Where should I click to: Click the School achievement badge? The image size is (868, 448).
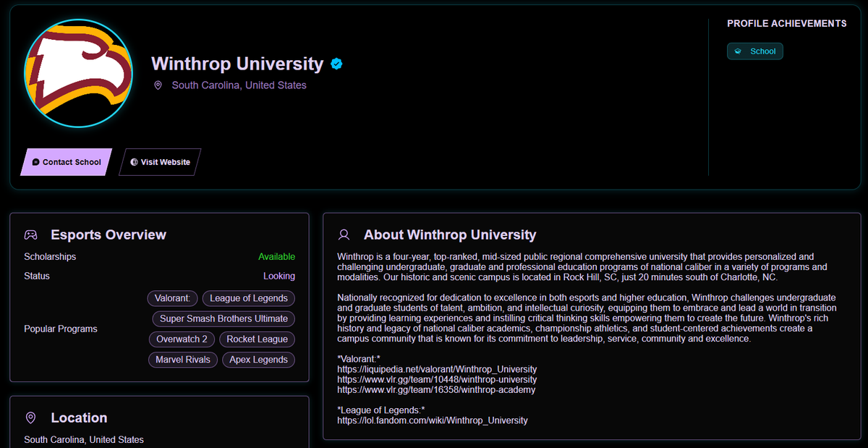point(755,51)
